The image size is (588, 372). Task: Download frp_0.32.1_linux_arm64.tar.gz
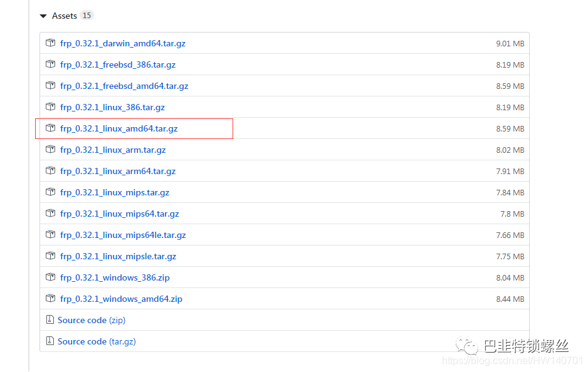118,172
